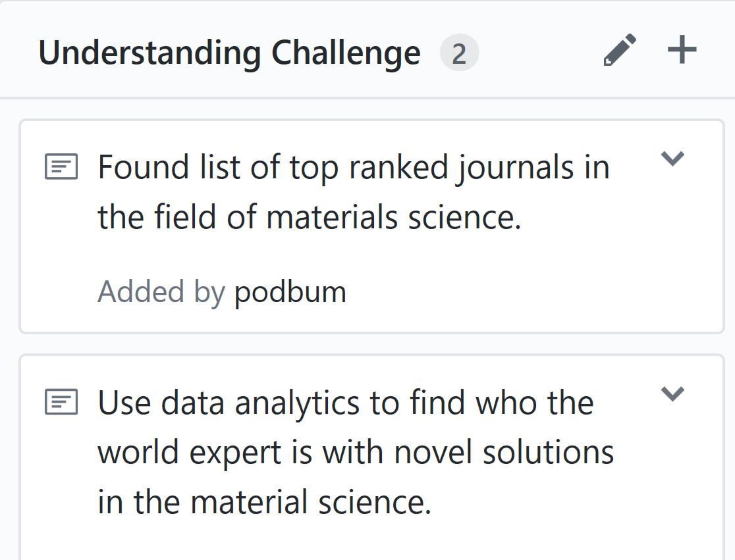This screenshot has width=735, height=560.
Task: Click note icon on data analytics card
Action: click(61, 401)
